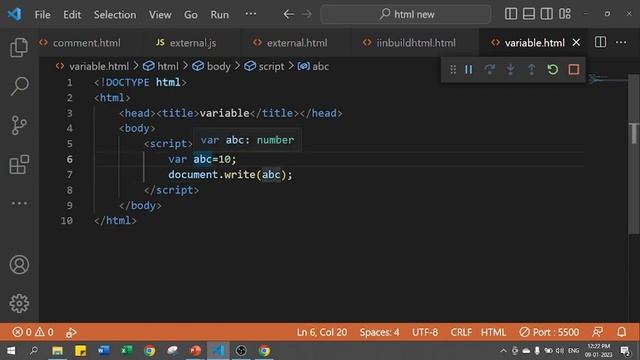Open the Explorer view in activity bar
This screenshot has width=640, height=360.
19,47
